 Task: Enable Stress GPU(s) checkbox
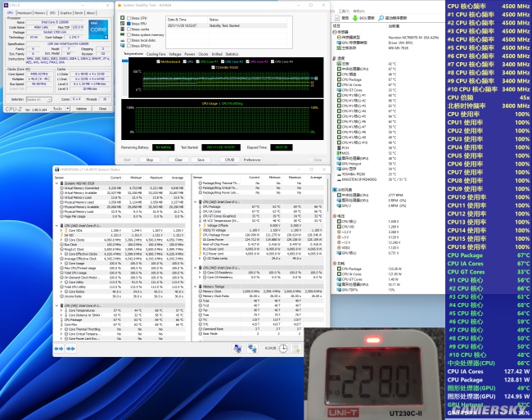tap(129, 46)
